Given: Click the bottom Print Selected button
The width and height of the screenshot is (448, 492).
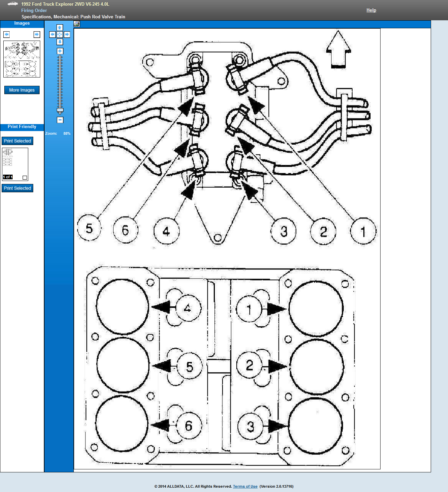Looking at the screenshot, I should point(18,188).
